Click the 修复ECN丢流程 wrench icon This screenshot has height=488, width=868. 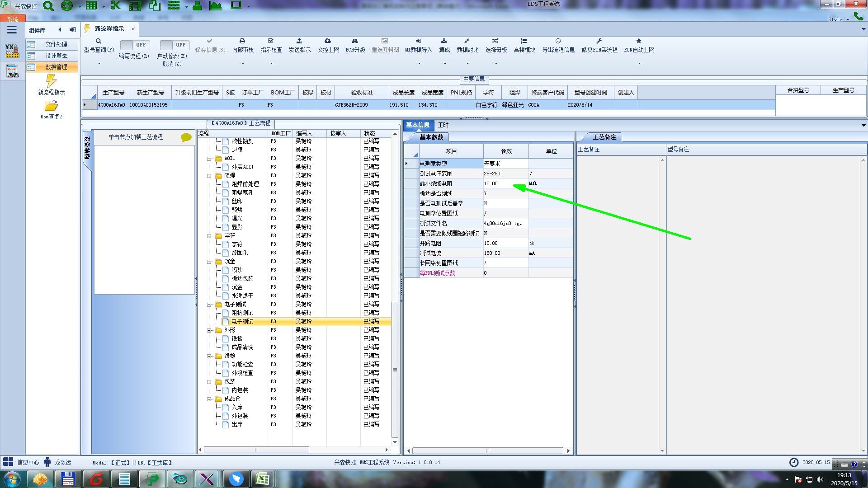(x=599, y=41)
